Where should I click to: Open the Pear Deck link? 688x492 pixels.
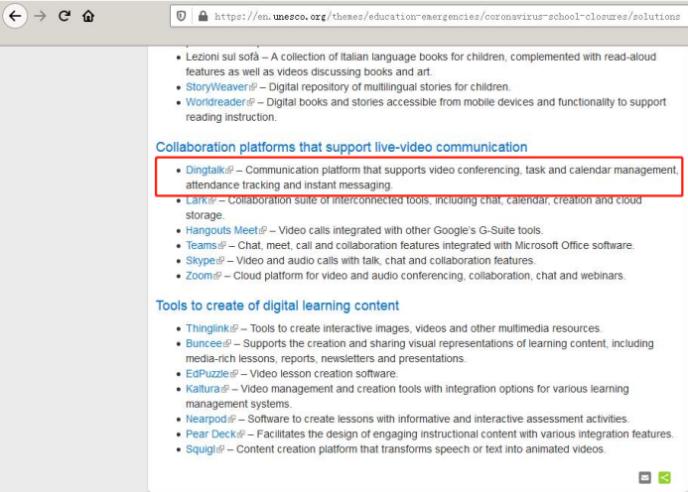(x=211, y=434)
